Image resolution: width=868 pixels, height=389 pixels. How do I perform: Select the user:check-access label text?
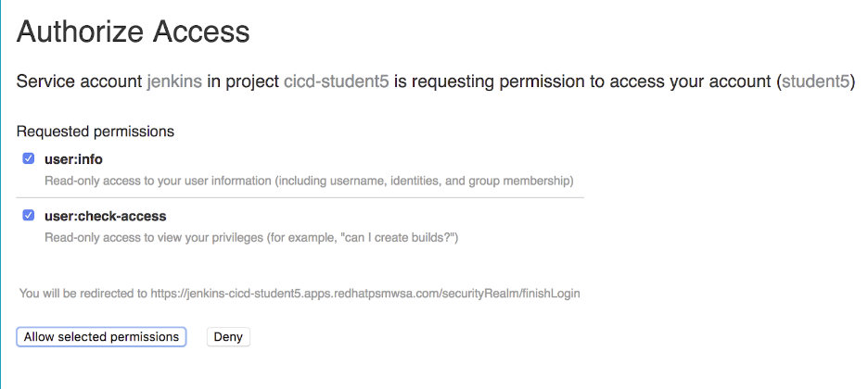tap(105, 216)
